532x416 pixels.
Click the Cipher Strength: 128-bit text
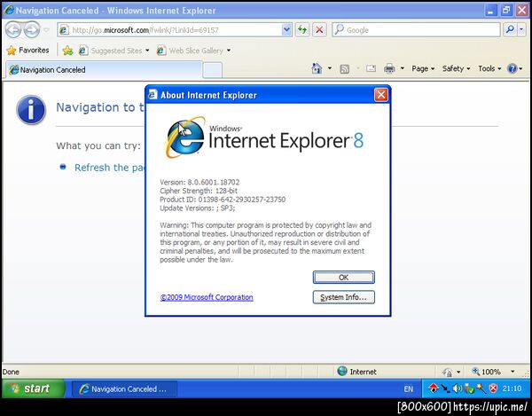tap(199, 191)
